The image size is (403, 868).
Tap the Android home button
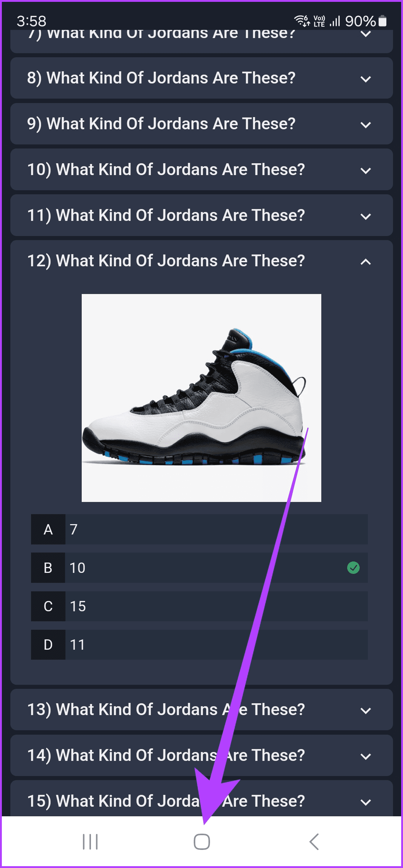pos(202,842)
